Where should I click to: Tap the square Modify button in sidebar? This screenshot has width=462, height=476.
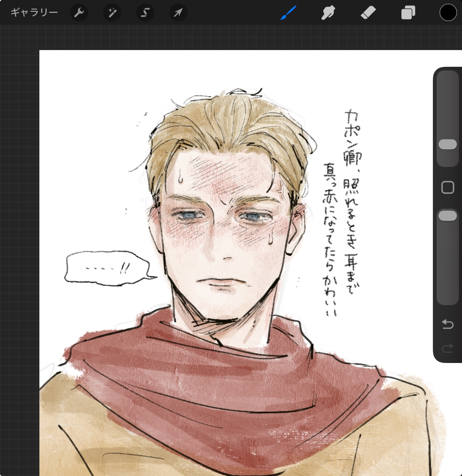pos(447,187)
